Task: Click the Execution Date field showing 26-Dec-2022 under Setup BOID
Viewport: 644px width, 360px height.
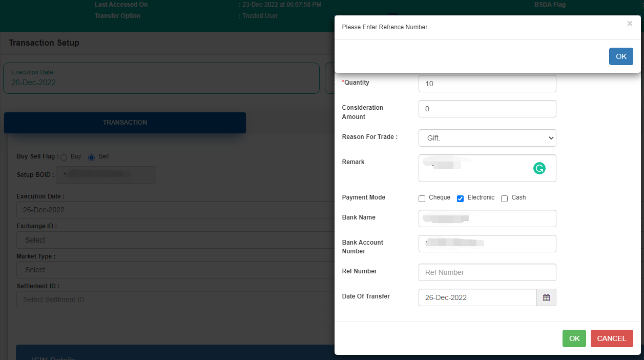Action: click(175, 210)
